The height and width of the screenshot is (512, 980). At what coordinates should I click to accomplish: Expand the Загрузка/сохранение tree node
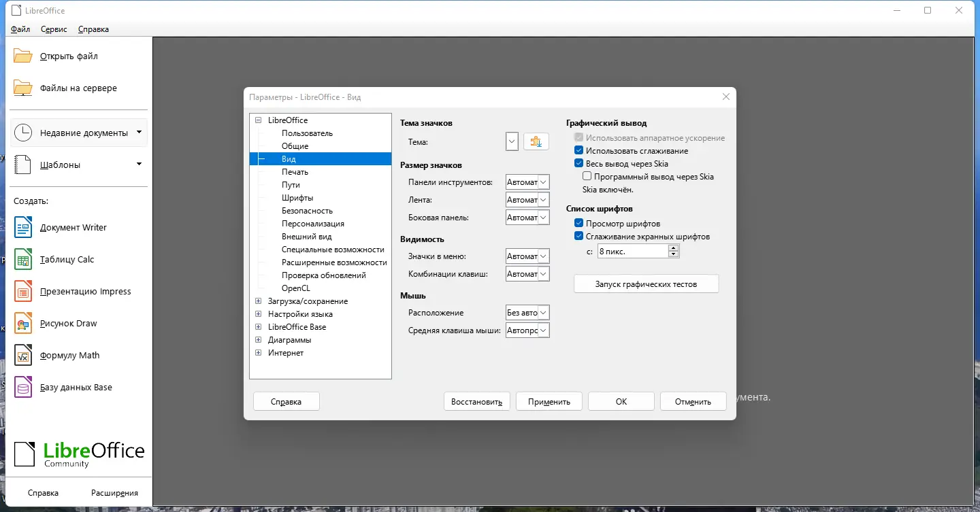click(x=258, y=301)
